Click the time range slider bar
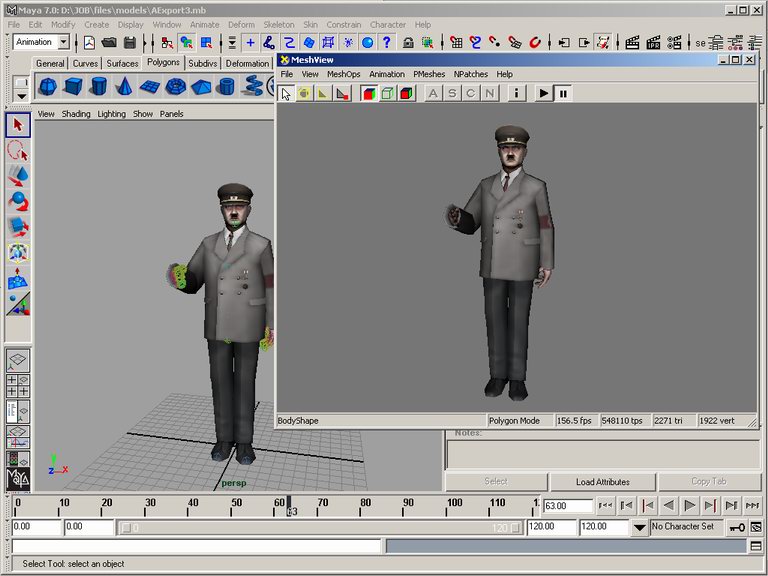The width and height of the screenshot is (768, 576). pyautogui.click(x=321, y=528)
